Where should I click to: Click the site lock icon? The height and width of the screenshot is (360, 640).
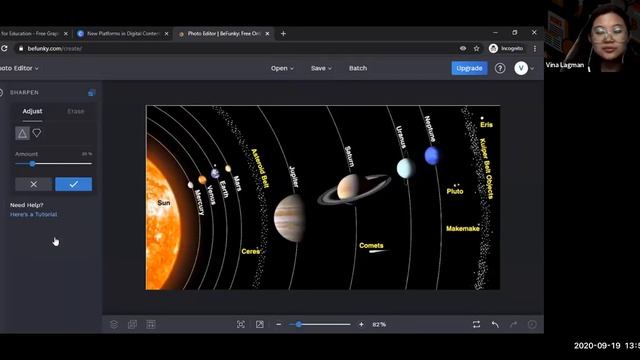pos(21,49)
